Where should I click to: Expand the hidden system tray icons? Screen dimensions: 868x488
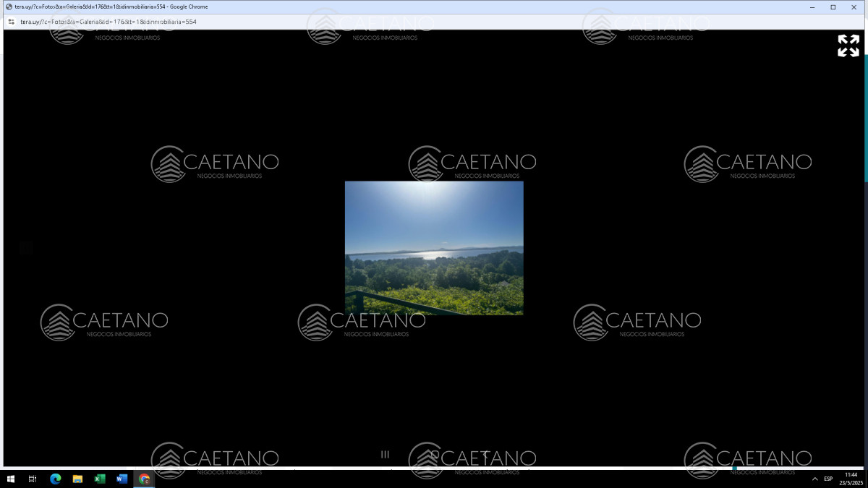(815, 479)
